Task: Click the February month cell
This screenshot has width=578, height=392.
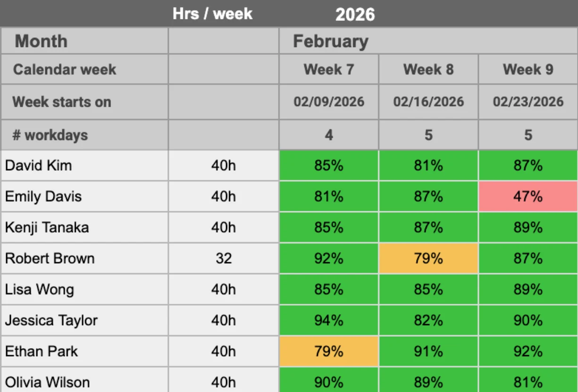Action: (331, 42)
